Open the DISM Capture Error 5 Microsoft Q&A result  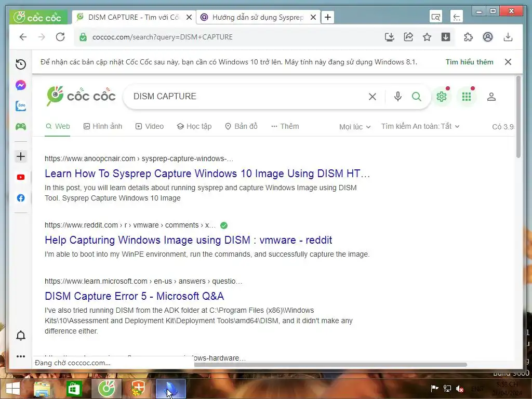[135, 296]
